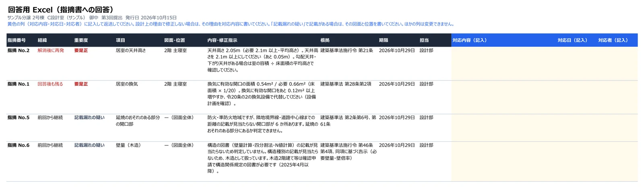Click the 対応内容 input cell for No.5
The image size is (644, 188).
(x=504, y=128)
